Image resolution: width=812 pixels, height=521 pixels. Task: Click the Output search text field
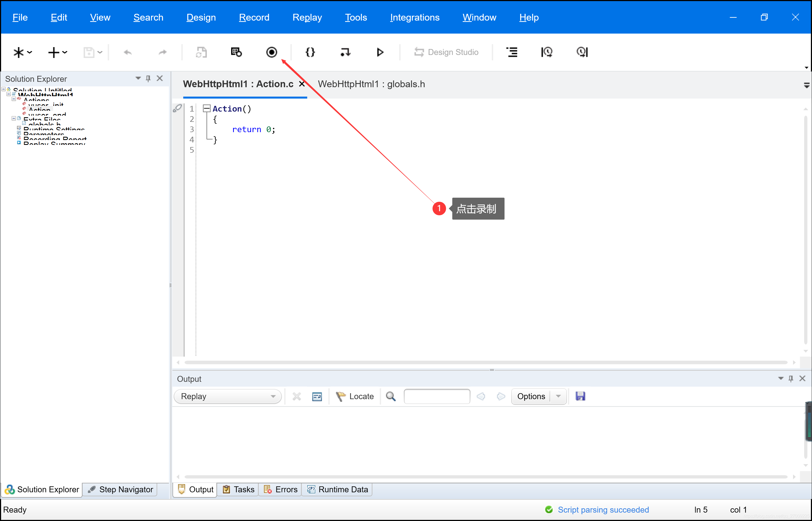pos(437,396)
